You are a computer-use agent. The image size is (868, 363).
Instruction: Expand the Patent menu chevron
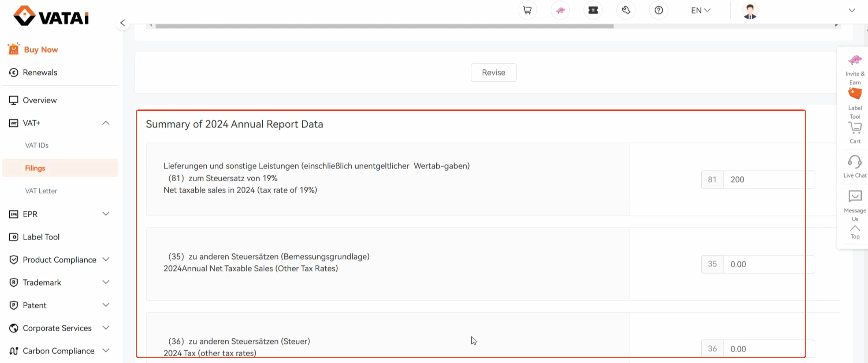pos(106,305)
